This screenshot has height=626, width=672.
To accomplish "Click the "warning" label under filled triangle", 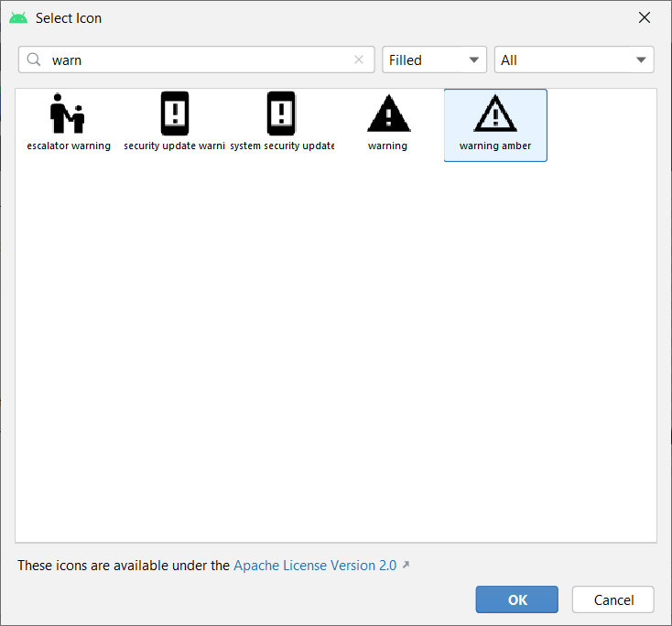I will point(387,146).
